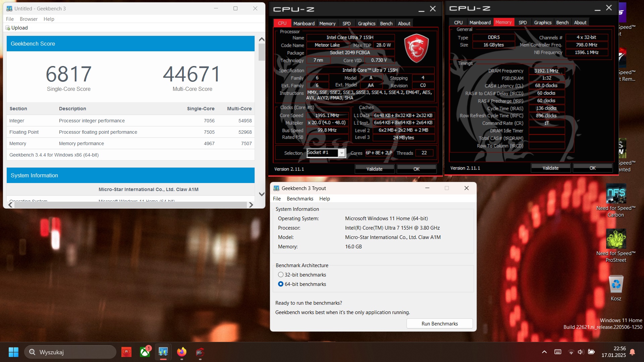This screenshot has width=644, height=362.
Task: Switch to the Geekbench taskbar icon
Action: pos(163,352)
